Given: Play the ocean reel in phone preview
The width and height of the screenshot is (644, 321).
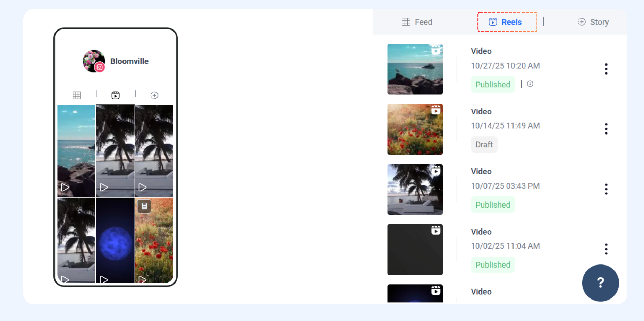Looking at the screenshot, I should [76, 151].
